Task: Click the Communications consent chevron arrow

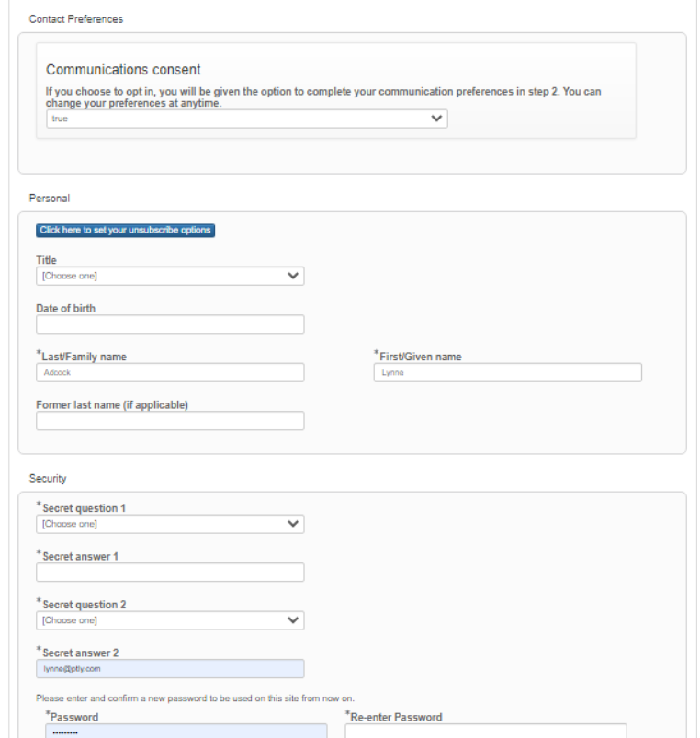Action: [436, 119]
